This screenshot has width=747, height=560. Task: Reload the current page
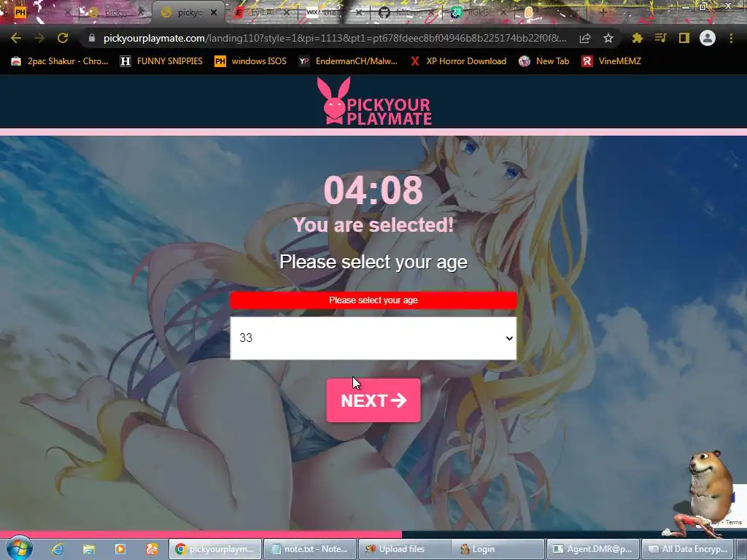(x=63, y=38)
